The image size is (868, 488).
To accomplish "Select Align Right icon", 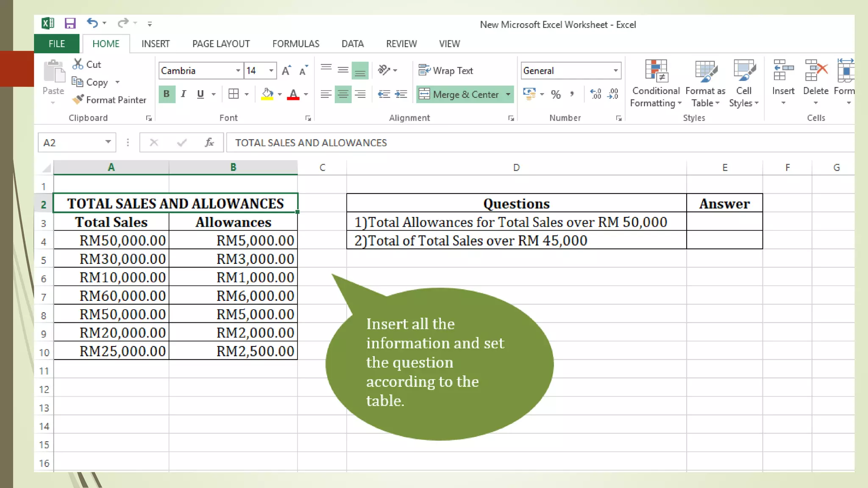I will (x=360, y=94).
